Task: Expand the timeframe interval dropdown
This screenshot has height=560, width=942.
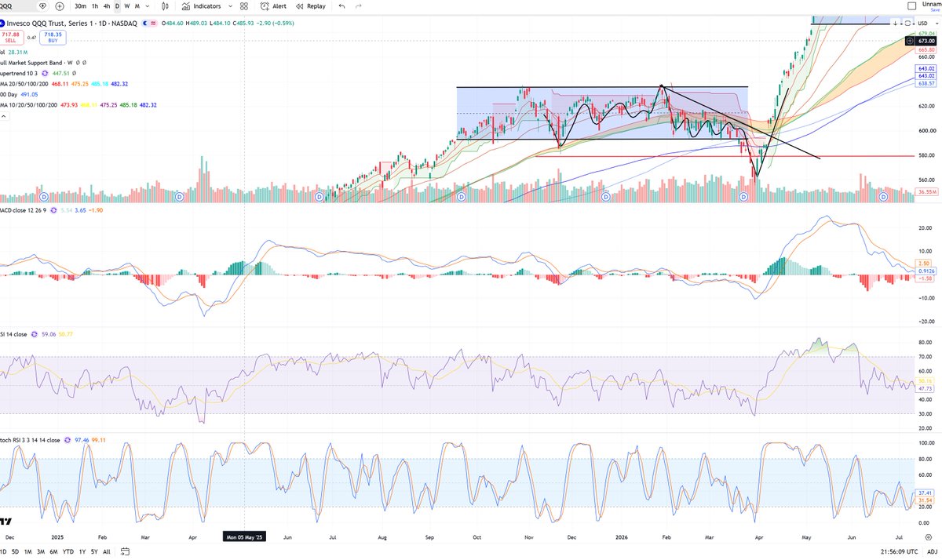Action: [147, 6]
